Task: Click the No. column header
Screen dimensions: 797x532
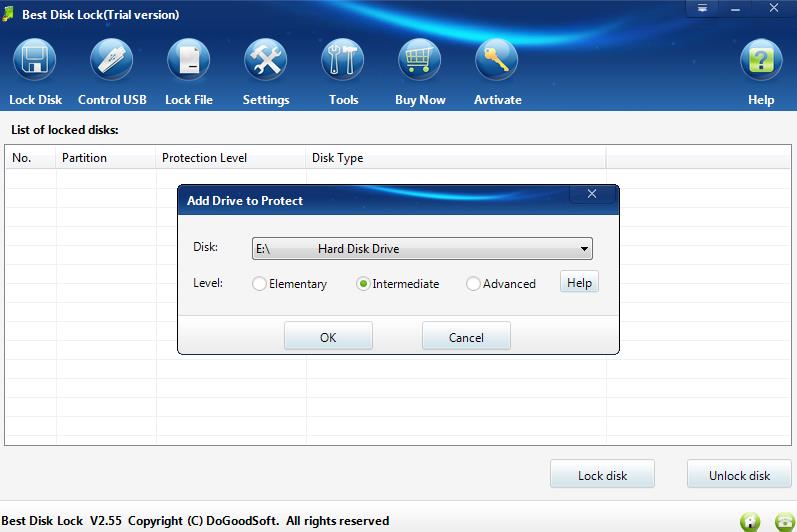Action: point(30,158)
